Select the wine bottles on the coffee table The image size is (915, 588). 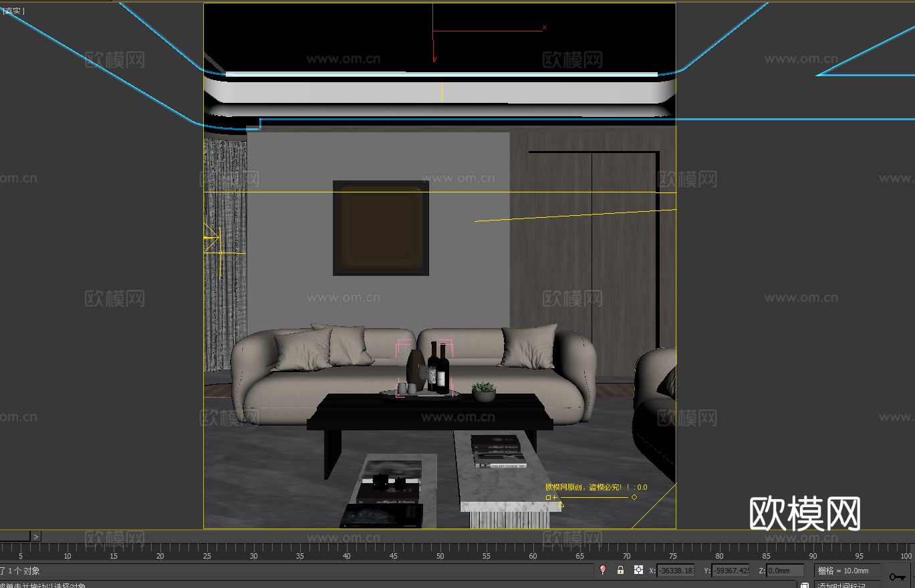[x=438, y=369]
